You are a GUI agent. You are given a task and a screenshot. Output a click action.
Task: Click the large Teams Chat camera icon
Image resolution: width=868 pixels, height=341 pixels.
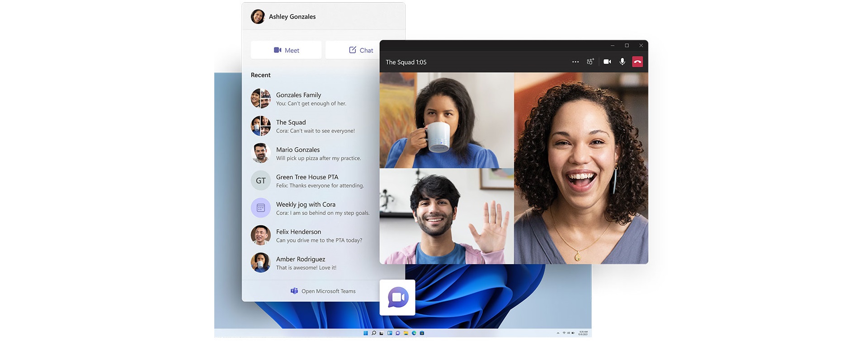pyautogui.click(x=398, y=297)
